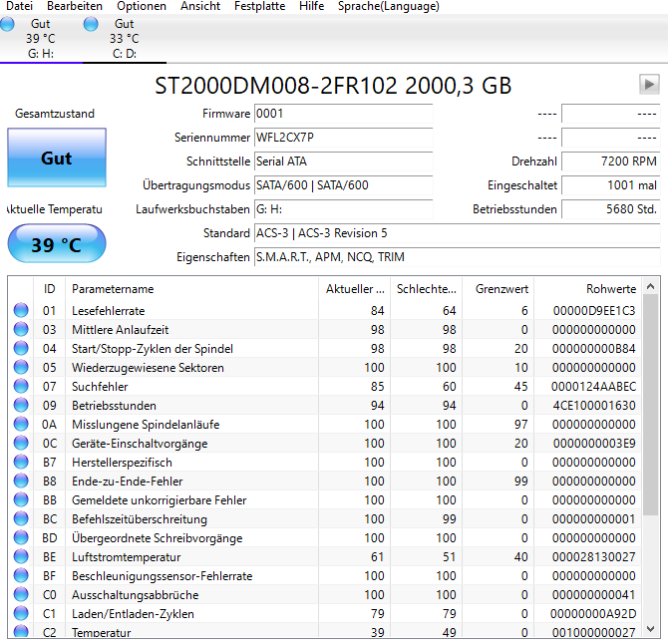
Task: Click the Grenzwert column header
Action: pos(499,289)
